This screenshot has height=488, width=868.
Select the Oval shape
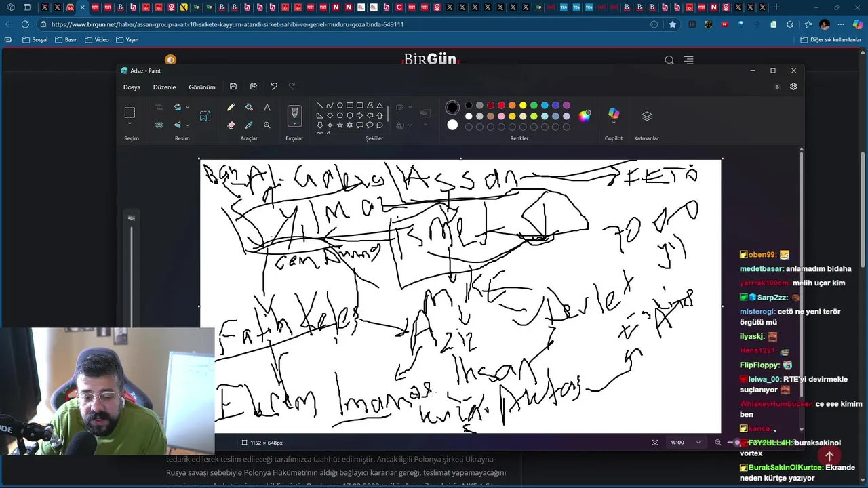coord(340,106)
